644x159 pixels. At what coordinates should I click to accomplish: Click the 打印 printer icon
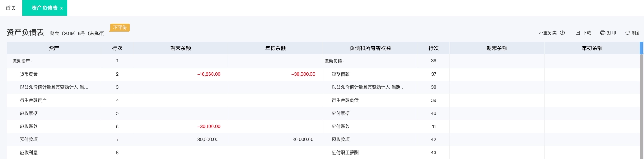(x=603, y=33)
